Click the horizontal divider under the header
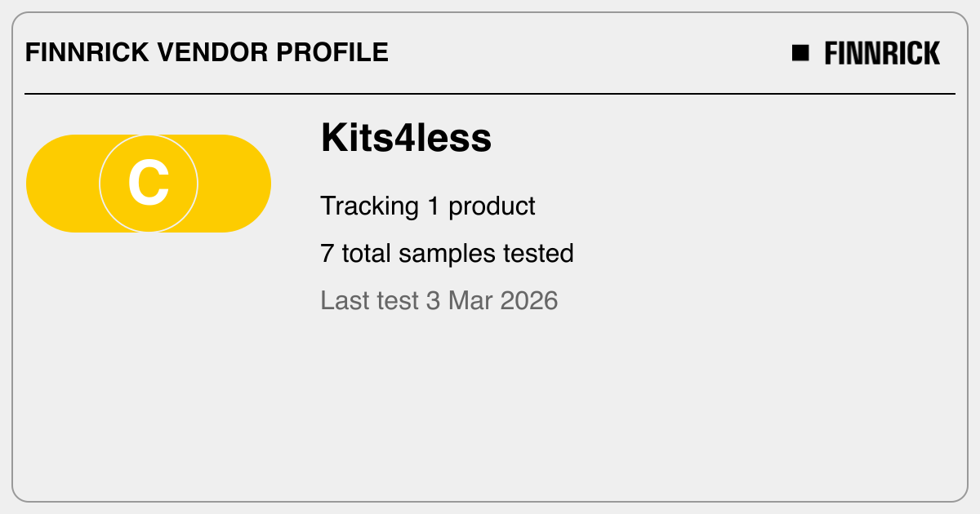980x514 pixels. click(490, 94)
